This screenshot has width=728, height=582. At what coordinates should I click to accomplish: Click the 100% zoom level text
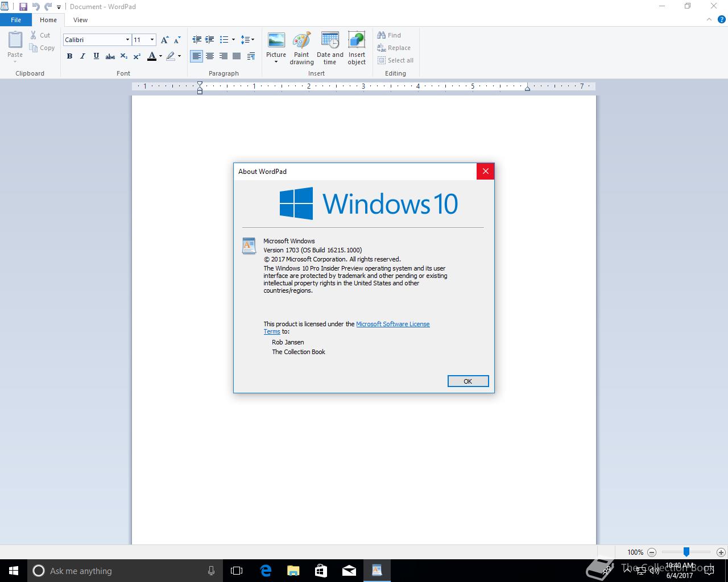635,552
